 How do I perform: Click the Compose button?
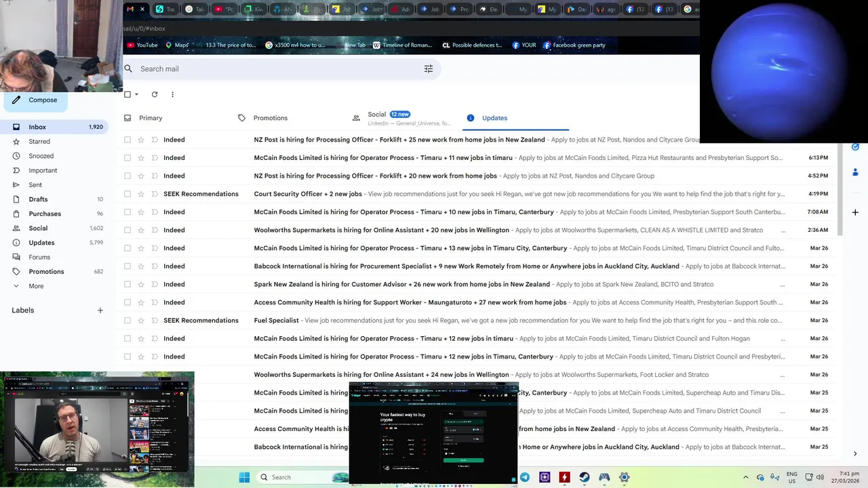[36, 100]
